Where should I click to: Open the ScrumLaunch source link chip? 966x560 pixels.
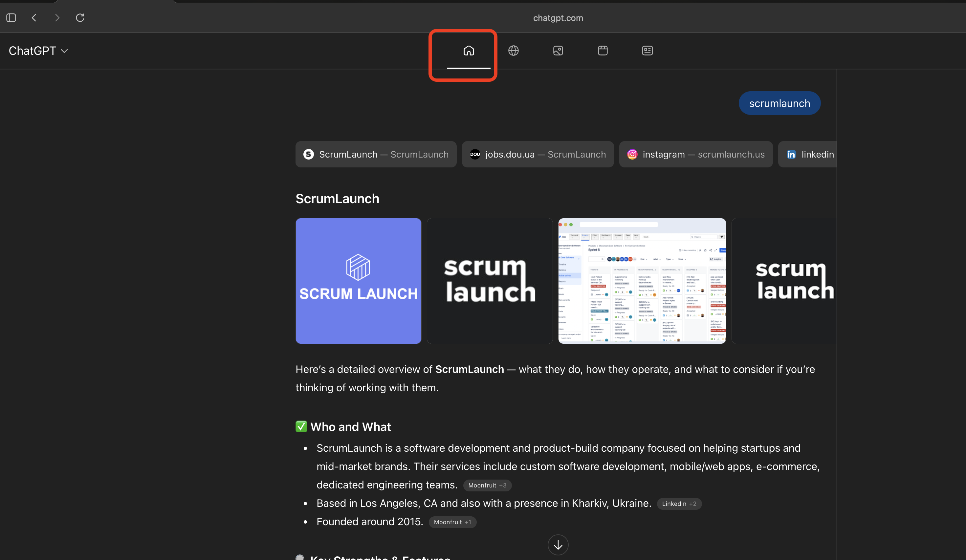[x=376, y=154]
